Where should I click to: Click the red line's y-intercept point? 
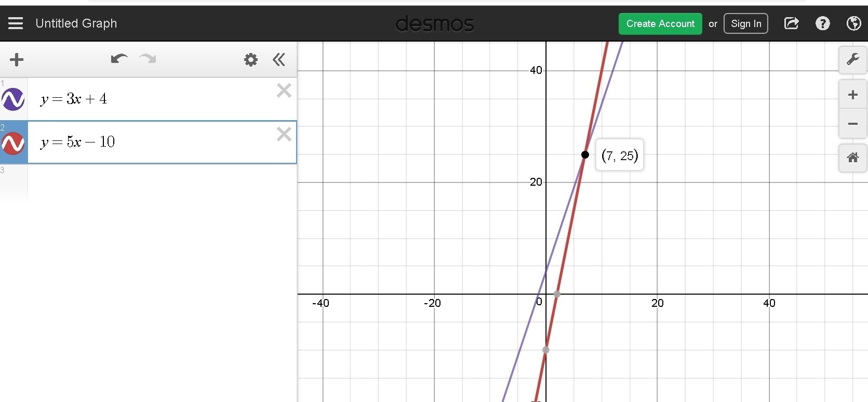(546, 350)
